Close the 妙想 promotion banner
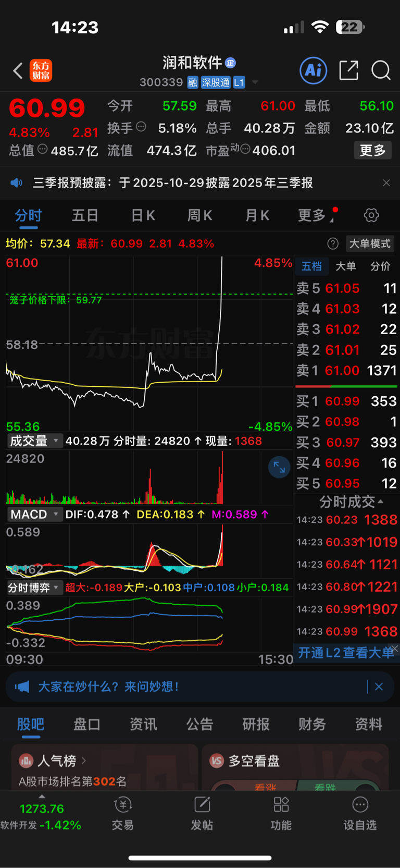Image resolution: width=400 pixels, height=868 pixels. coord(379,687)
